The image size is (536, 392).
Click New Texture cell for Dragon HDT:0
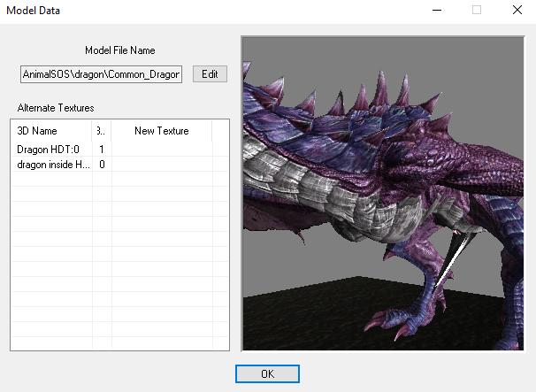(x=162, y=150)
